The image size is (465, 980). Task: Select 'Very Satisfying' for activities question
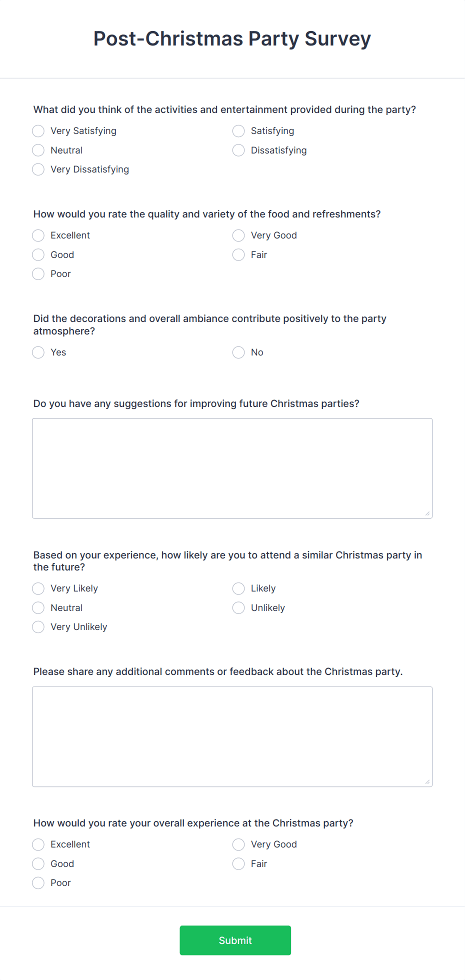[38, 131]
